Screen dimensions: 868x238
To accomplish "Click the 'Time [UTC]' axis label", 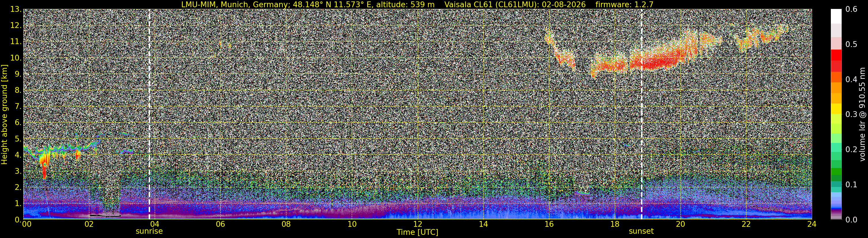I will point(417,232).
